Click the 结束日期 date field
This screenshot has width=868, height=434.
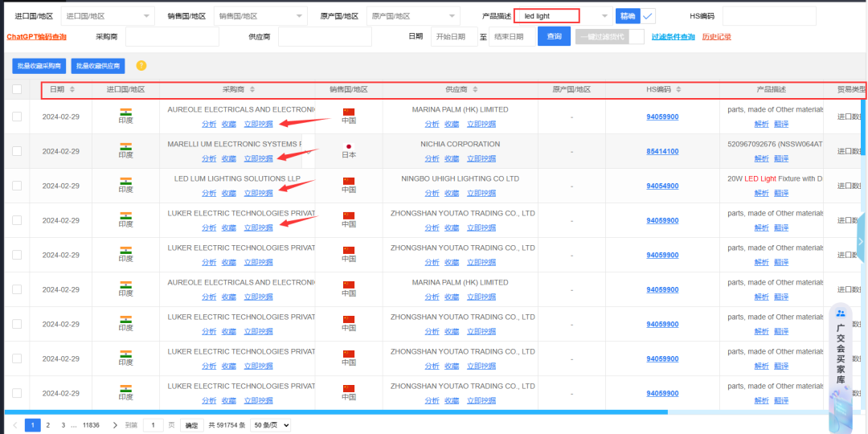coord(512,36)
